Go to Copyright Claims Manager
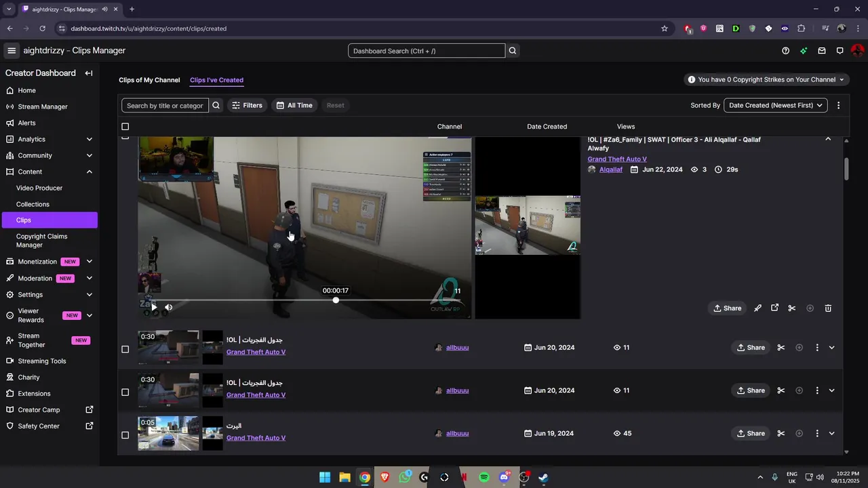The height and width of the screenshot is (488, 868). click(42, 241)
